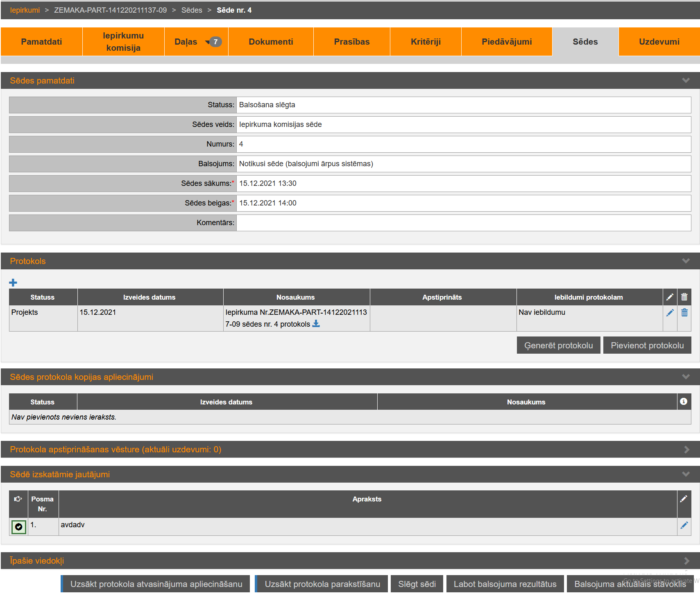700x596 pixels.
Task: Open the Daļas dropdown tab
Action: pos(196,42)
